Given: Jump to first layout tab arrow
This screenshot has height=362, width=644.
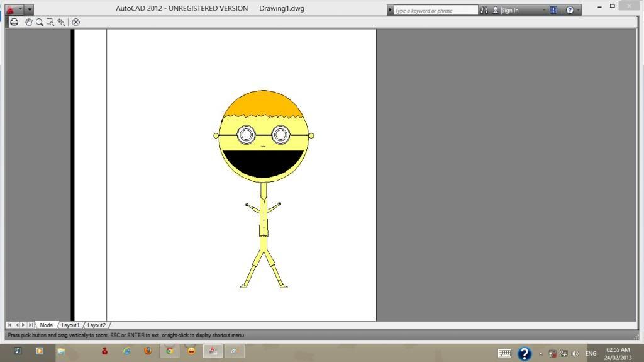Looking at the screenshot, I should pos(10,325).
